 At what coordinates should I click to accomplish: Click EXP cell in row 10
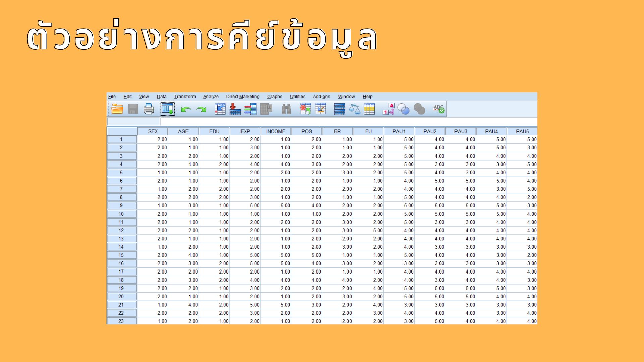click(x=245, y=214)
